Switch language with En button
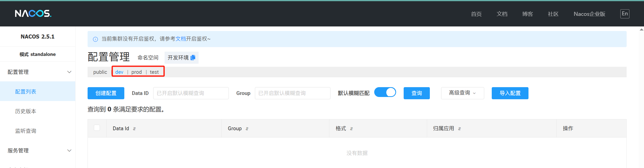 point(624,14)
